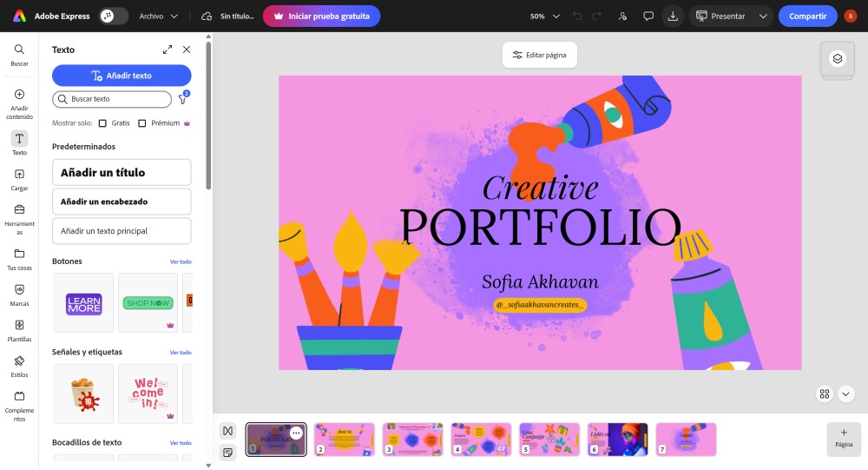Viewport: 868px width, 470px height.
Task: Select the SHOP NOW button template
Action: point(148,302)
